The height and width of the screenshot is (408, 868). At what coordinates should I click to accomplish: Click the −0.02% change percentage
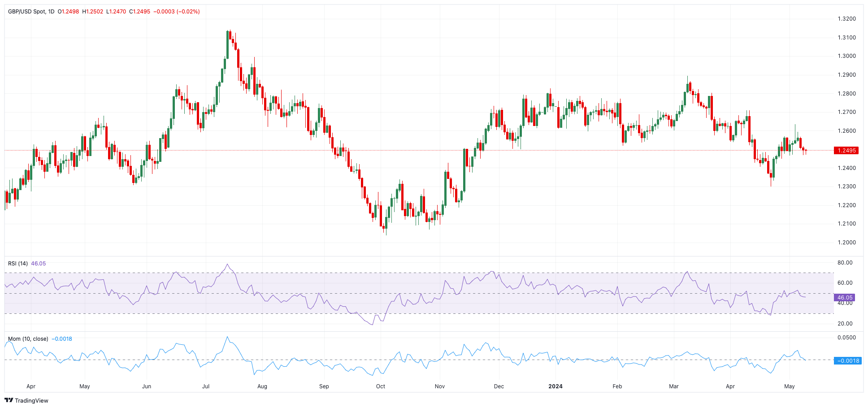coord(187,12)
